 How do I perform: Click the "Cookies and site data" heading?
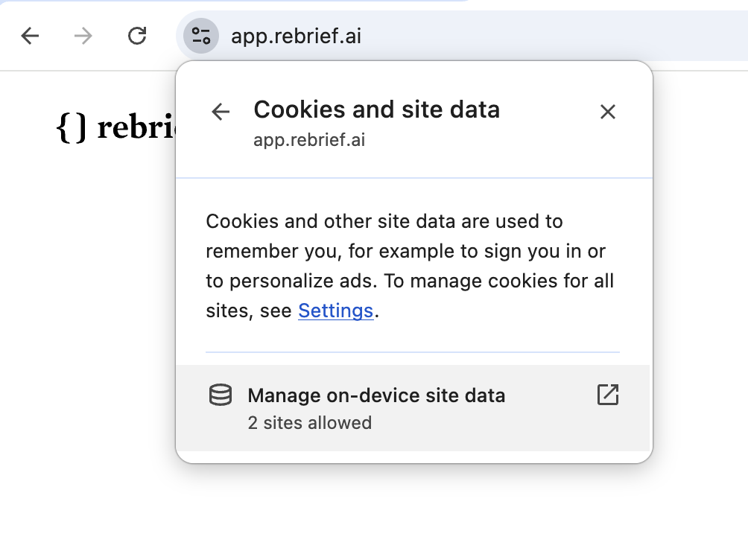[376, 110]
